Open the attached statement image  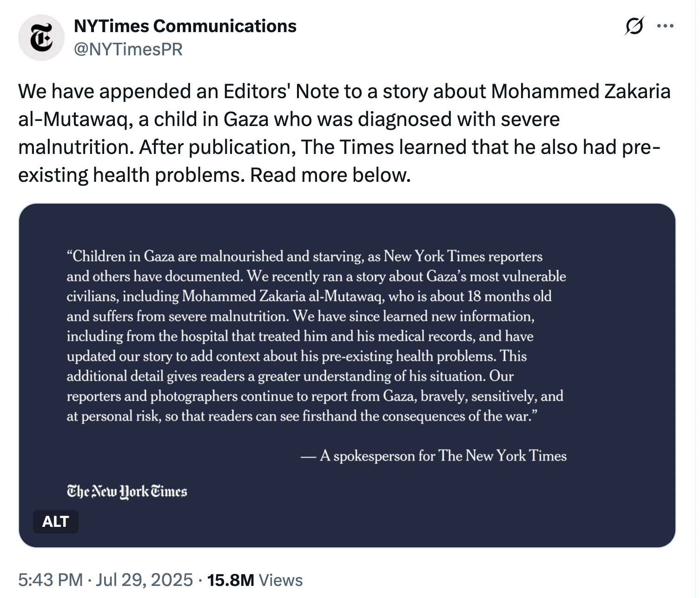click(347, 375)
